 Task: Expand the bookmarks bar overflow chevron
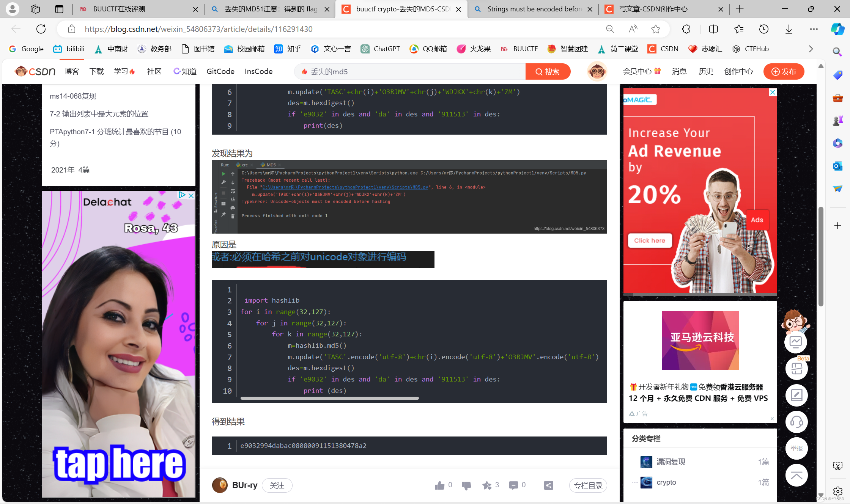[811, 49]
